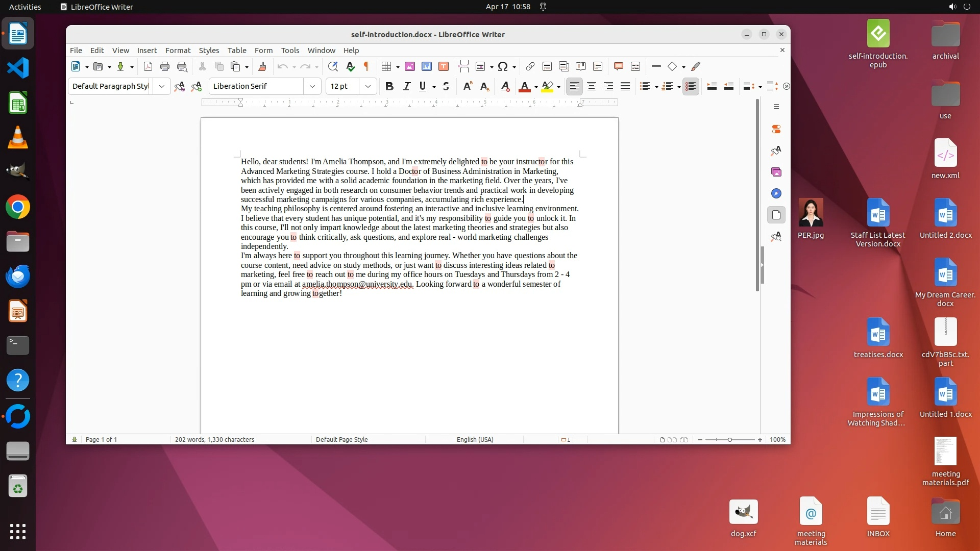Insert a special character symbol
This screenshot has width=980, height=551.
click(503, 66)
